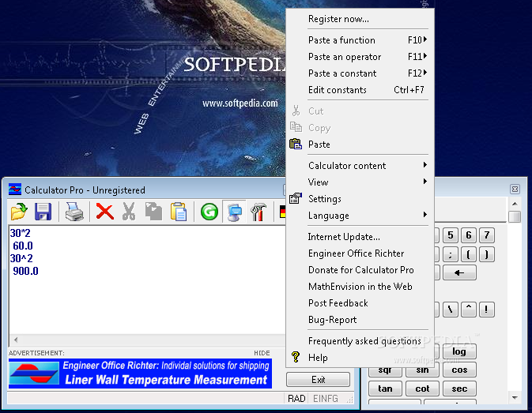The width and height of the screenshot is (532, 413).
Task: Click the backspace left arrow key
Action: coord(459,272)
